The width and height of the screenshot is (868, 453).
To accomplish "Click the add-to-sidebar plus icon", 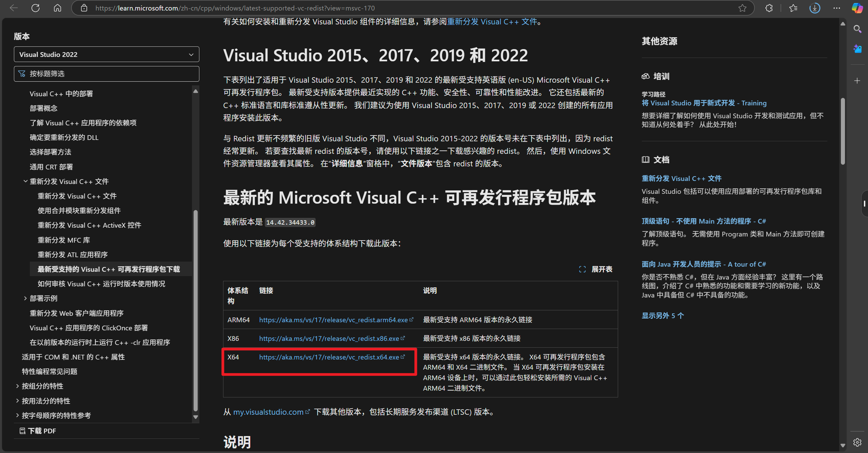I will point(857,80).
